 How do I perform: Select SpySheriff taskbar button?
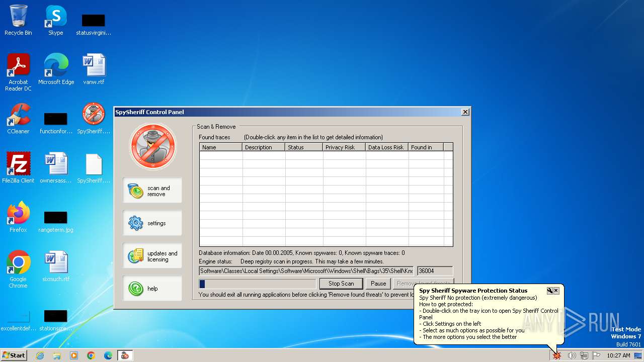tap(125, 355)
